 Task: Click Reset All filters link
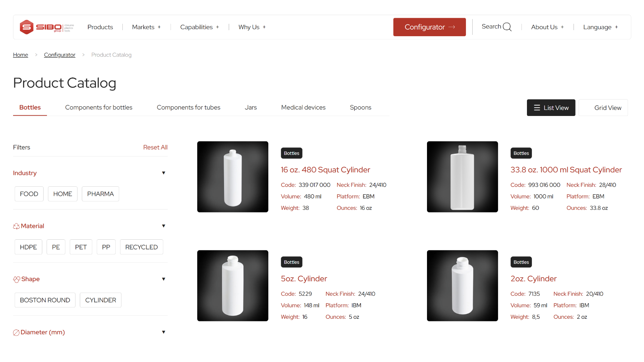155,147
